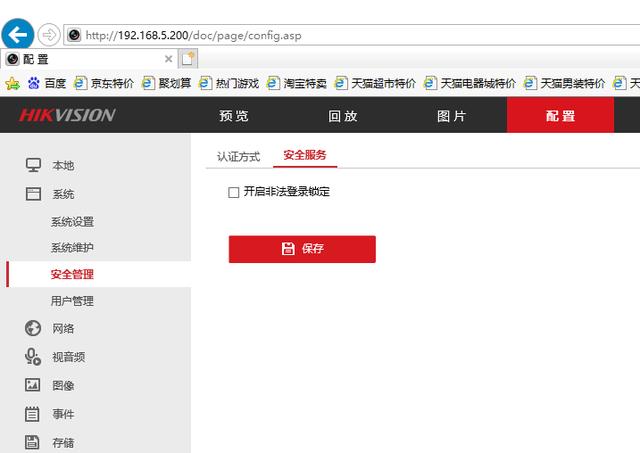Click the 保存 save button
This screenshot has height=453, width=640.
pos(302,249)
